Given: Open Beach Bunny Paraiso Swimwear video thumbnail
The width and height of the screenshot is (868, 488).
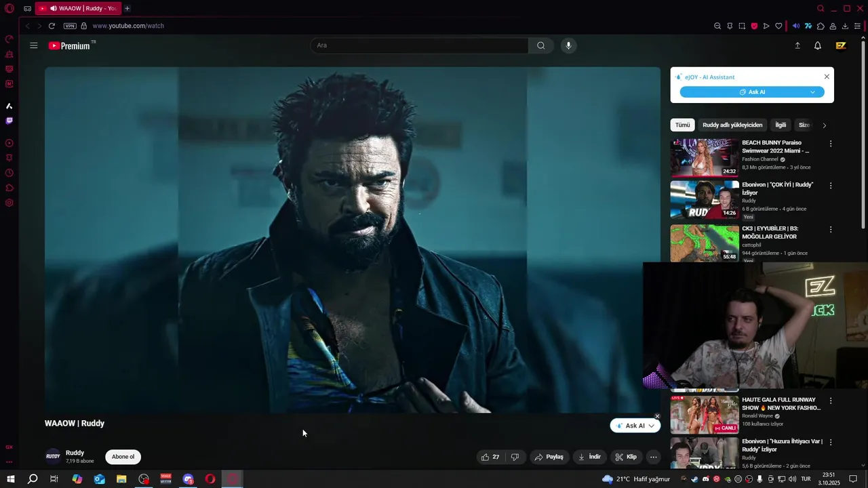Looking at the screenshot, I should coord(705,158).
